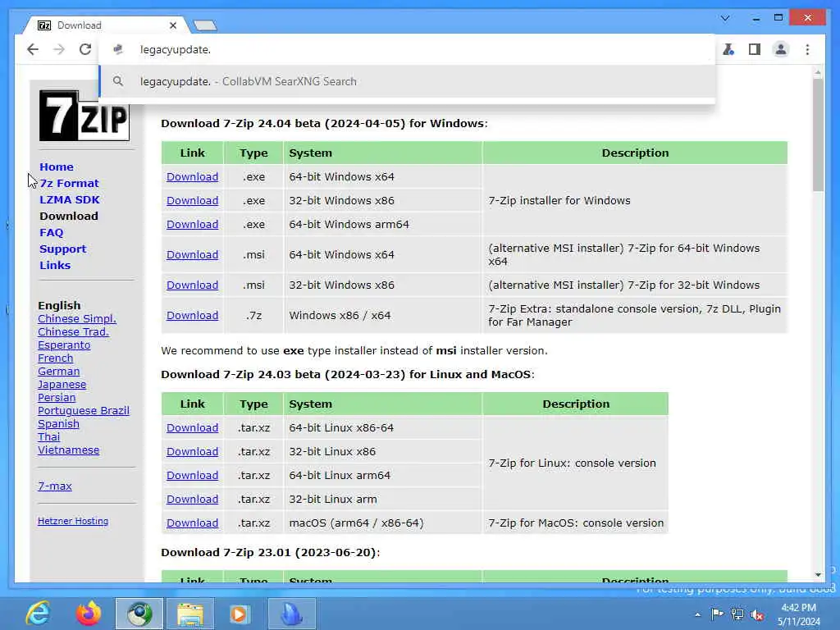This screenshot has height=630, width=840.
Task: Download the .msi for 64-bit Windows x64
Action: [192, 255]
